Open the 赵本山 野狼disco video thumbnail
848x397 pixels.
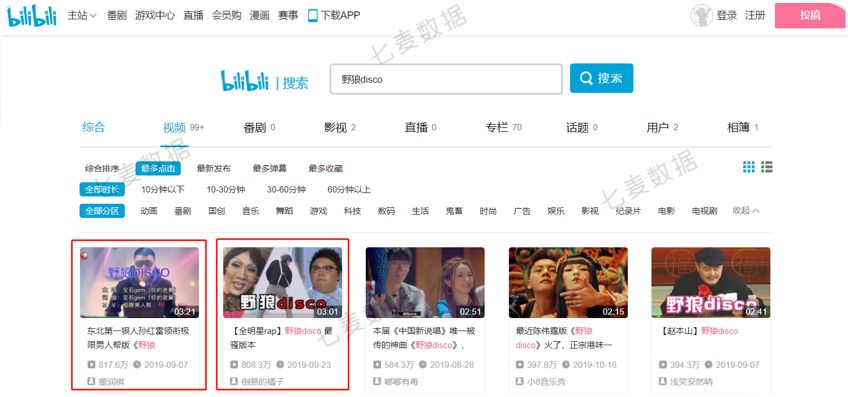[711, 282]
